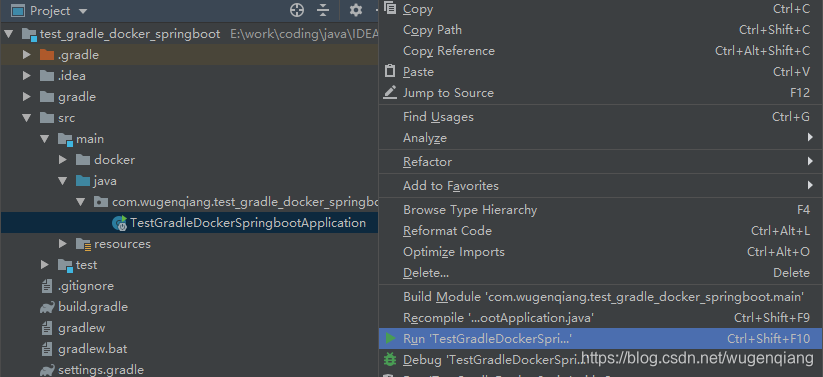This screenshot has height=377, width=823.
Task: Expand the test folder
Action: click(x=45, y=265)
